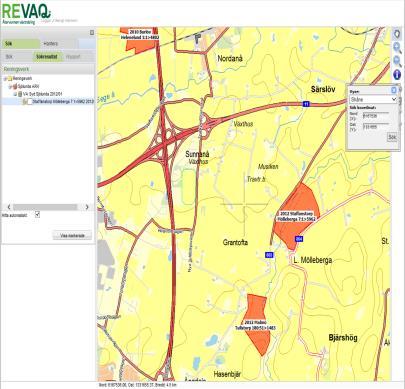Collapse the root tree node expander

(5, 79)
